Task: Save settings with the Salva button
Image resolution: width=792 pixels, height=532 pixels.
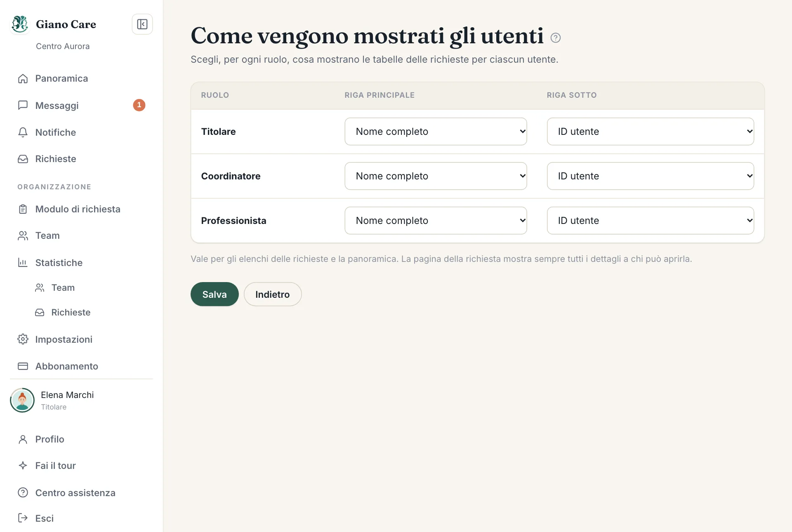Action: point(214,294)
